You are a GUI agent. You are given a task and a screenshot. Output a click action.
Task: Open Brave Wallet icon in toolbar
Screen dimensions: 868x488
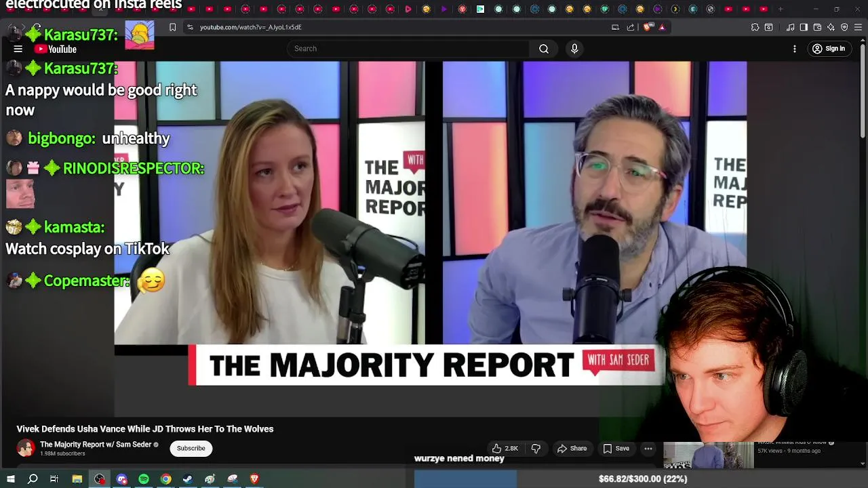click(x=817, y=27)
